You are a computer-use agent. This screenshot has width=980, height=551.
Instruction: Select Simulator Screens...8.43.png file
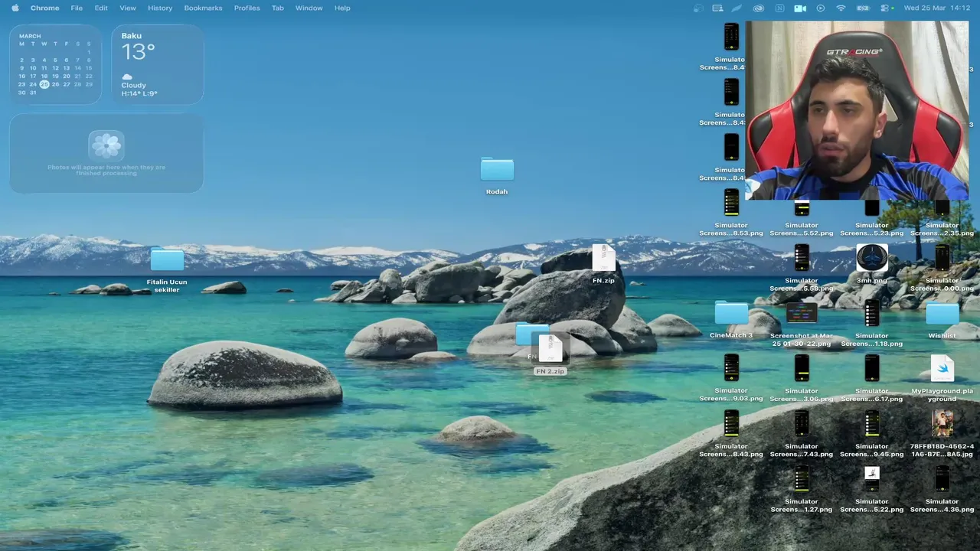pyautogui.click(x=731, y=423)
